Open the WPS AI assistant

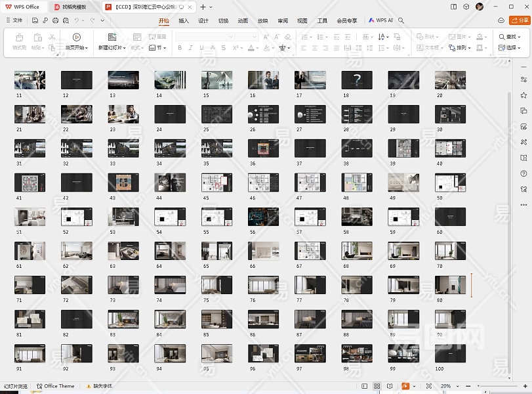pos(380,20)
